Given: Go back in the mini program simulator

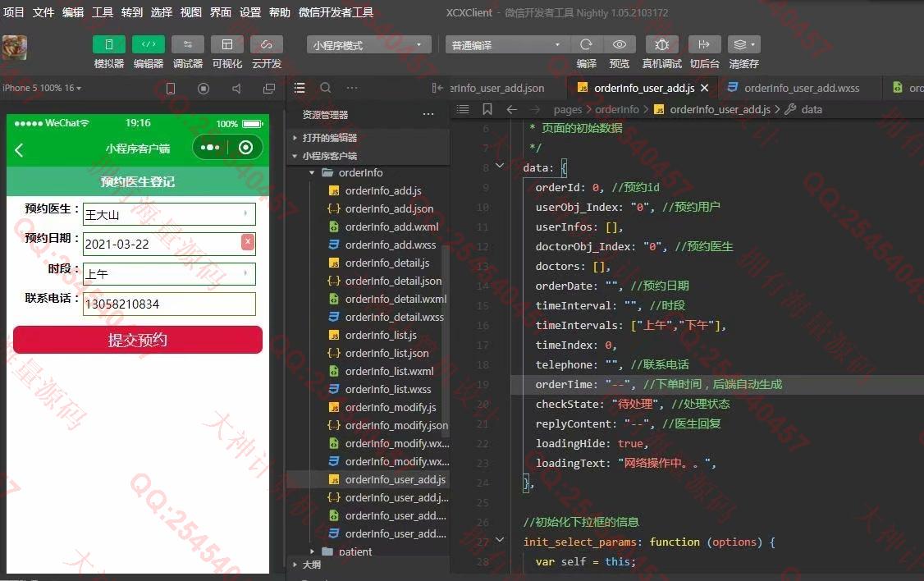Looking at the screenshot, I should [x=19, y=150].
